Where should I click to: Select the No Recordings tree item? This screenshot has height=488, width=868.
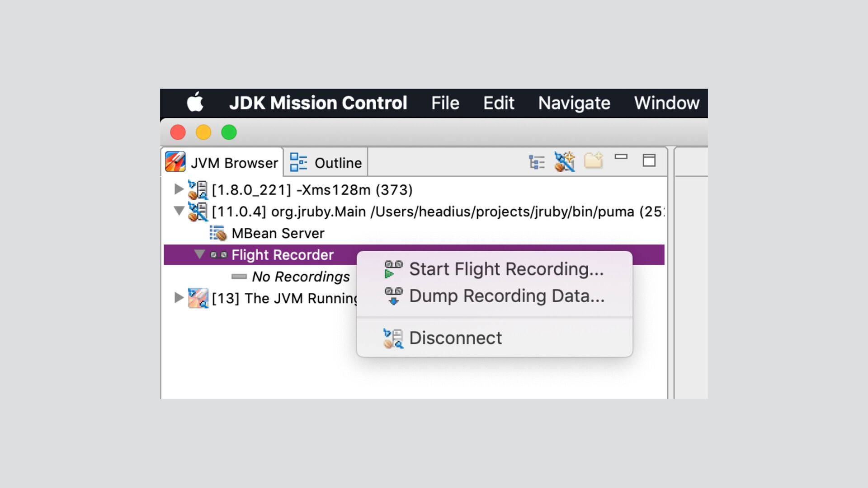coord(301,277)
